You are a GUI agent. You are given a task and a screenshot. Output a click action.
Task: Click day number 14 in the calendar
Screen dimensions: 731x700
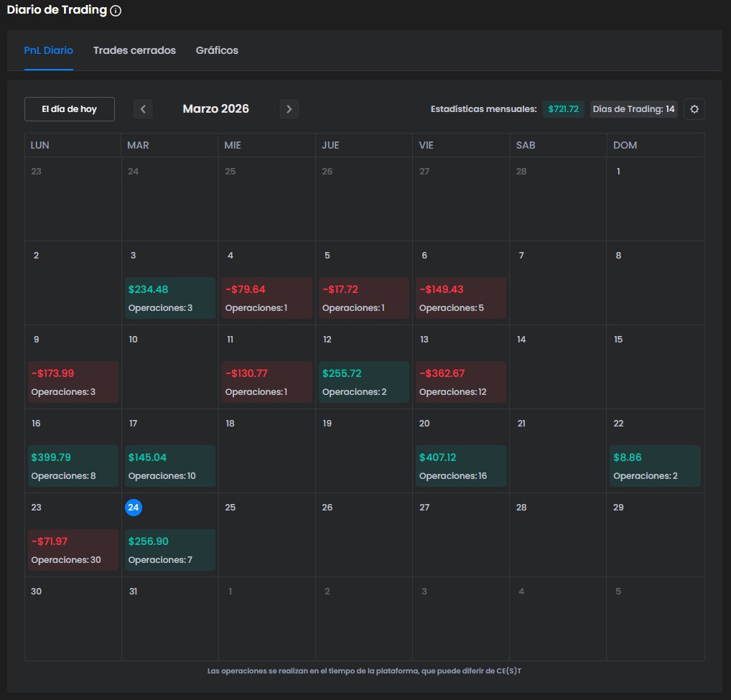coord(521,340)
